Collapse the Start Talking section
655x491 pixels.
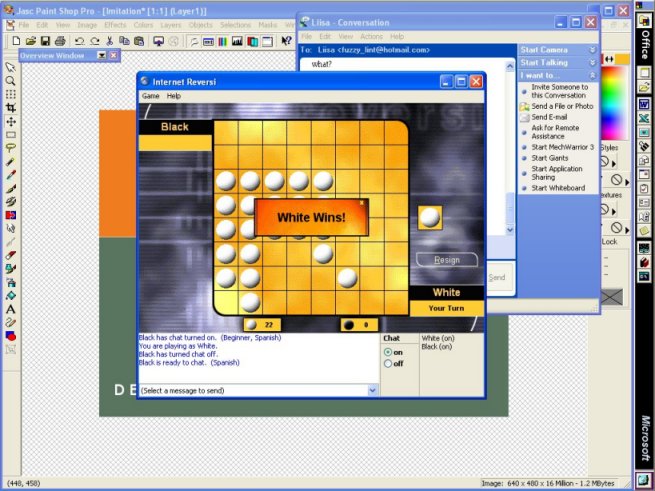592,63
